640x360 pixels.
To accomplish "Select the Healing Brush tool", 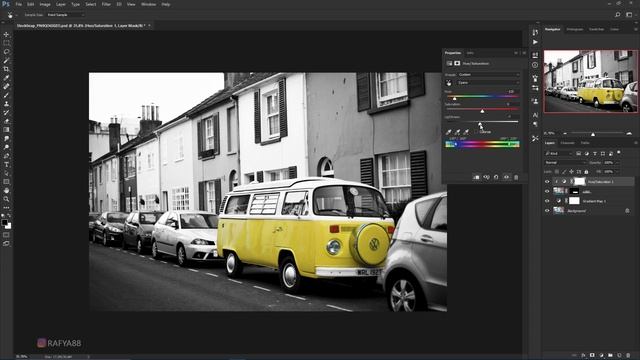I will pyautogui.click(x=6, y=86).
